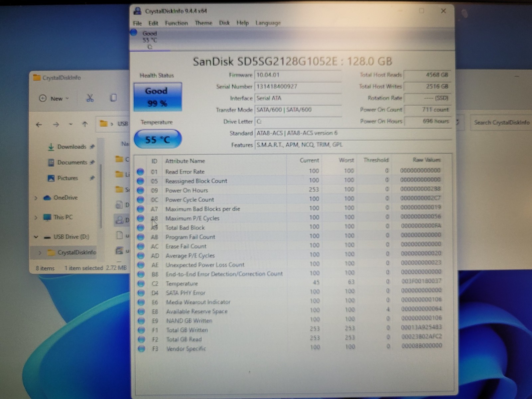
Task: Click the status icon for Program Fail Count
Action: coord(141,237)
